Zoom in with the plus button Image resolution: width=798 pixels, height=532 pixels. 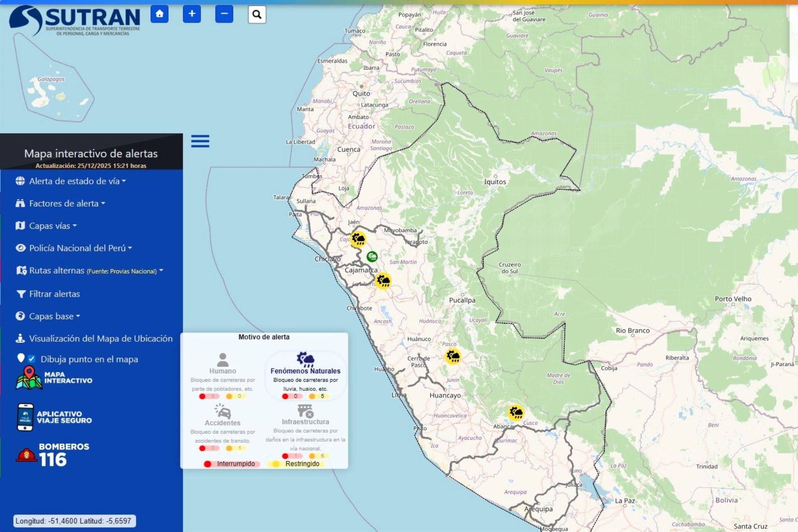tap(192, 14)
